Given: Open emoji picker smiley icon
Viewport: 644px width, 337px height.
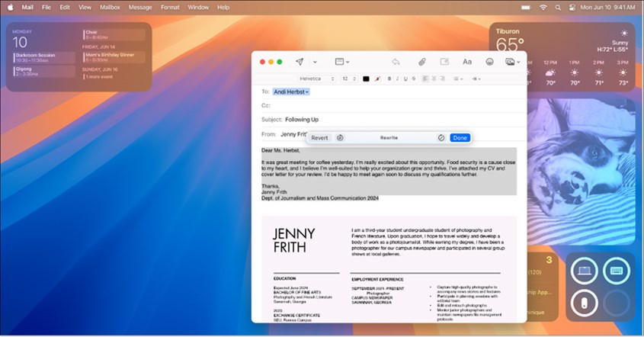Looking at the screenshot, I should coord(489,62).
